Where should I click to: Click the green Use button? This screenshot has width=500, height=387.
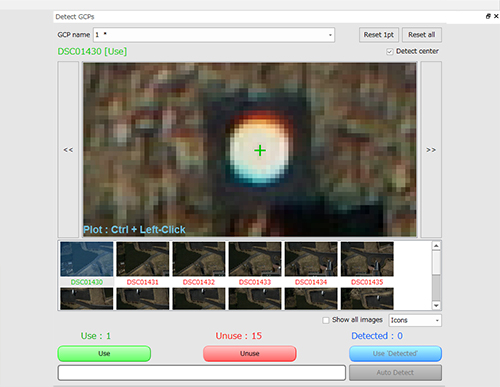coord(104,353)
